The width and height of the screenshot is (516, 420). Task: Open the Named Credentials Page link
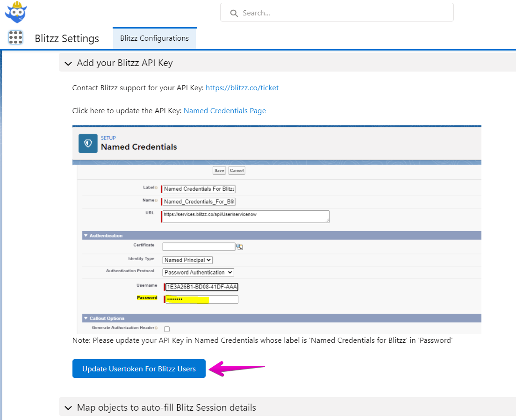pyautogui.click(x=225, y=111)
